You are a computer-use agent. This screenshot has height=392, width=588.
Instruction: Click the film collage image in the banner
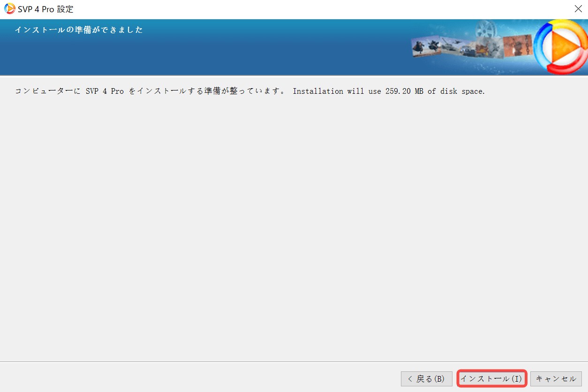click(472, 40)
